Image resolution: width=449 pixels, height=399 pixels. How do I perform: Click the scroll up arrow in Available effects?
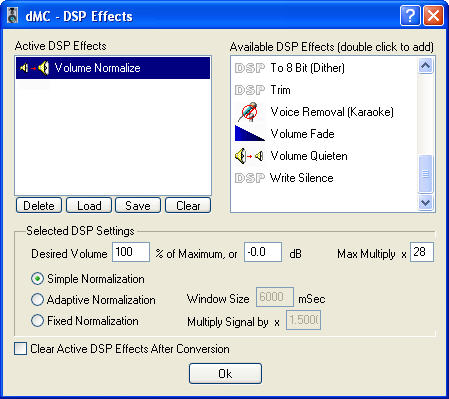point(426,66)
